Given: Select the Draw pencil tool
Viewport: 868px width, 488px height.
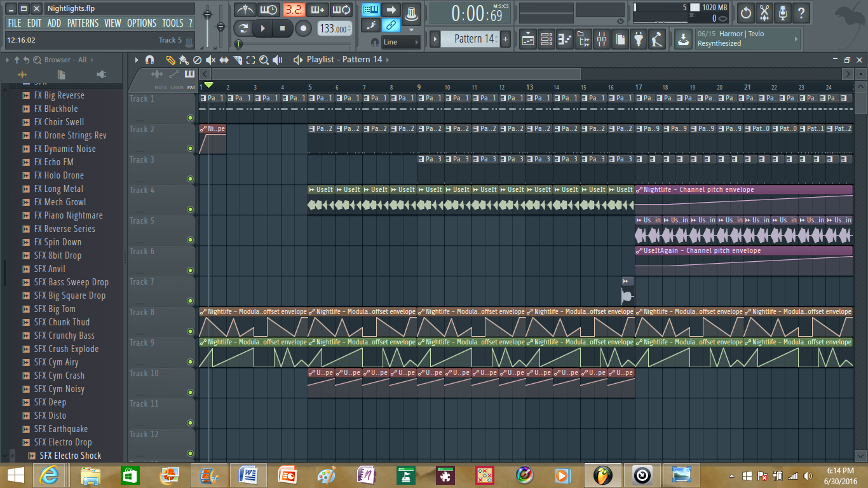Looking at the screenshot, I should 170,60.
